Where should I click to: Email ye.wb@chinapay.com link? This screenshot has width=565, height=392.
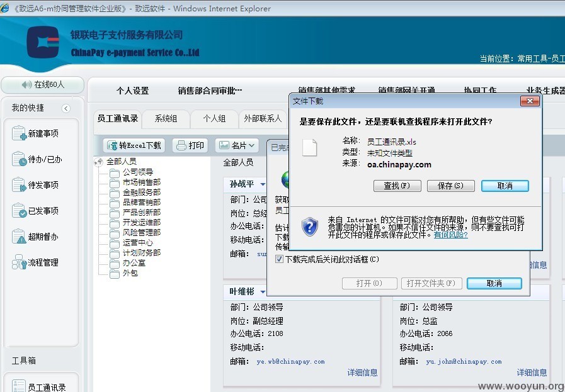click(290, 361)
